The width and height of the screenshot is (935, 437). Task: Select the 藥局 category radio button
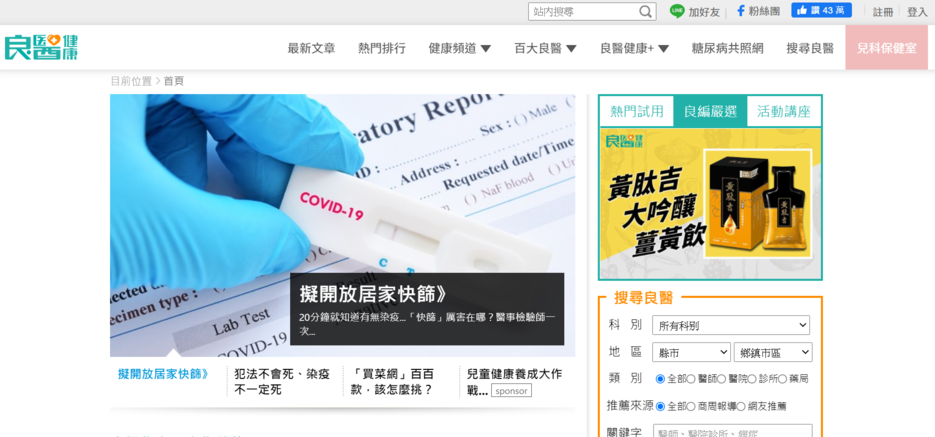coord(783,379)
